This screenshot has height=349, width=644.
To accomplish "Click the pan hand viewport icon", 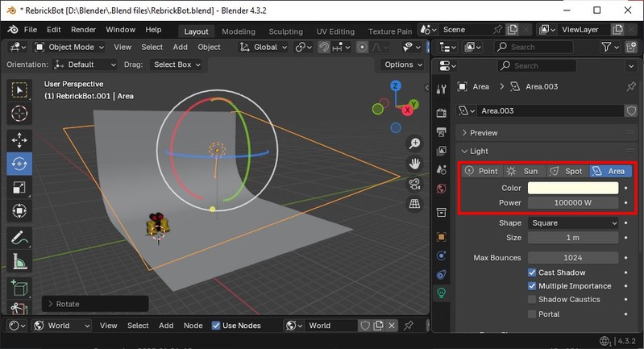I will pyautogui.click(x=415, y=164).
